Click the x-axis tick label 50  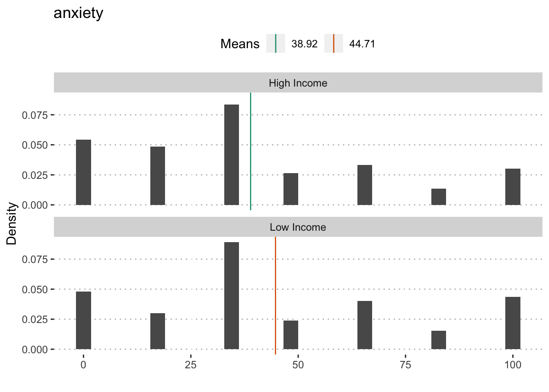point(298,365)
